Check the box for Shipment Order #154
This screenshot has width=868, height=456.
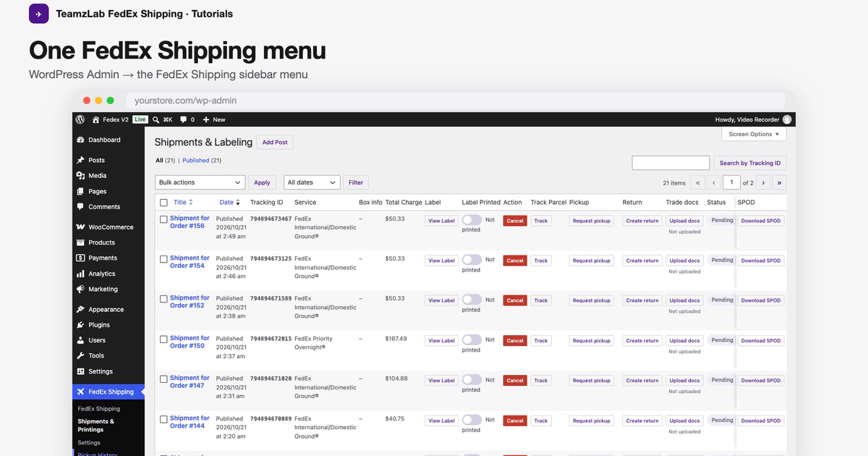pos(163,258)
